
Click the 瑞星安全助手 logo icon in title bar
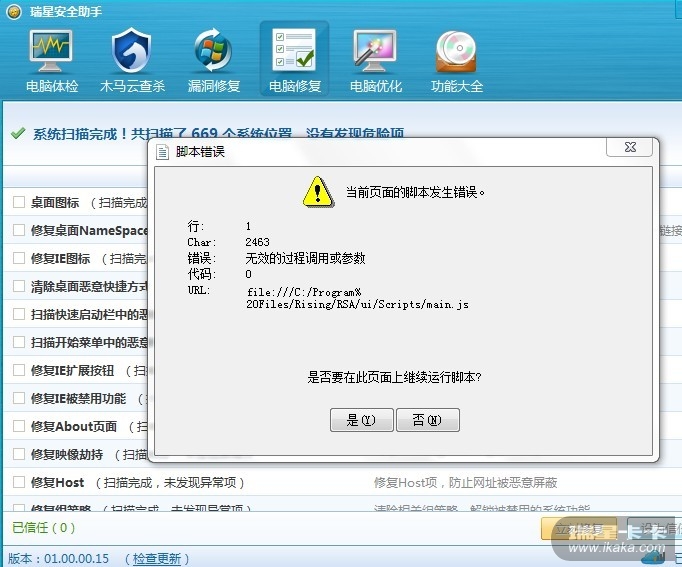click(14, 11)
